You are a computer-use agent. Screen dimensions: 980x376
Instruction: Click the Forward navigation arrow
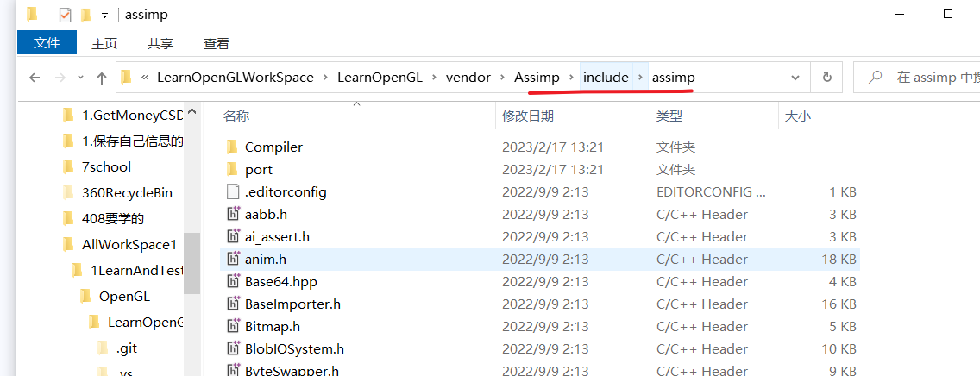click(60, 78)
